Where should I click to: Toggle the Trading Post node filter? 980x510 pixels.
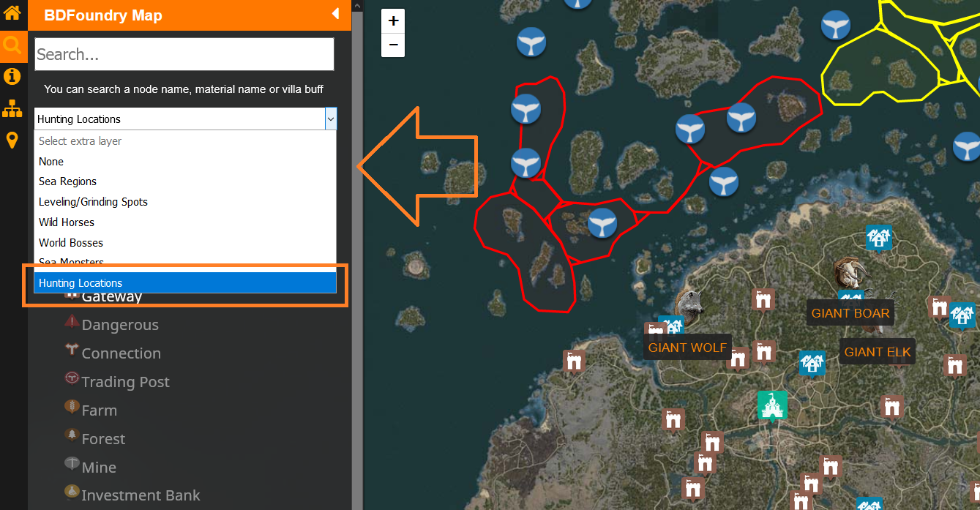117,382
